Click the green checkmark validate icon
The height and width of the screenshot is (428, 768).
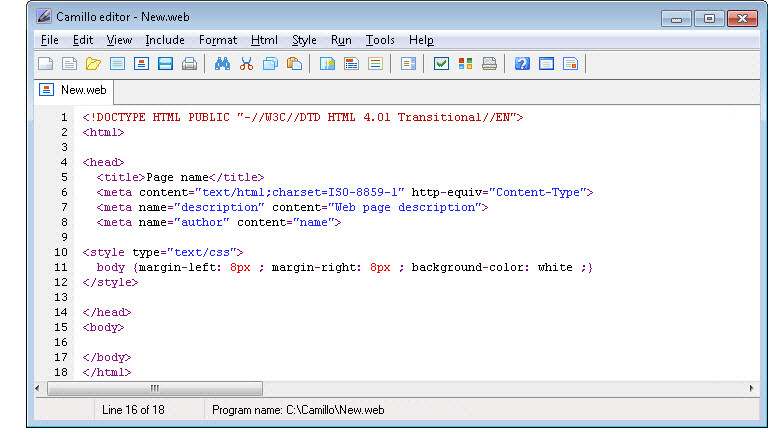(x=441, y=64)
